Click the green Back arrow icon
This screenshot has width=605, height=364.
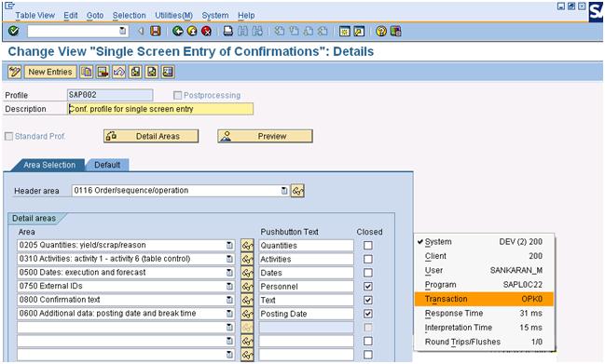[x=177, y=31]
